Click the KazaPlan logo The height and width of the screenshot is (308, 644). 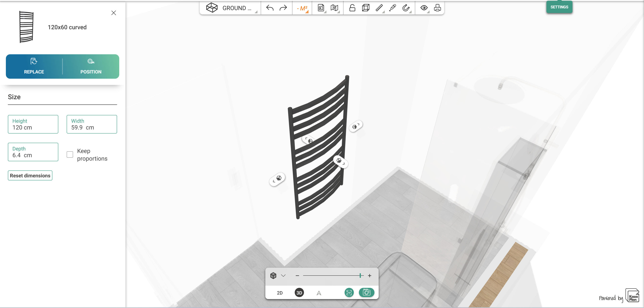coord(632,296)
